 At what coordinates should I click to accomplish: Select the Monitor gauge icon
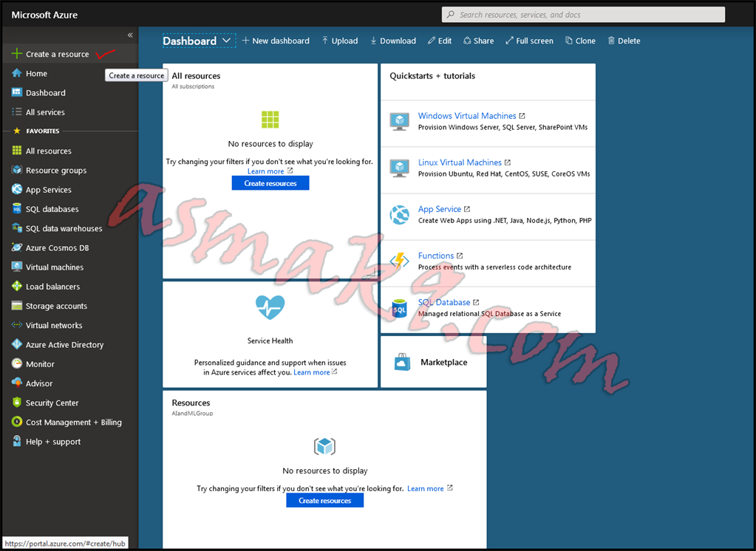tap(17, 363)
